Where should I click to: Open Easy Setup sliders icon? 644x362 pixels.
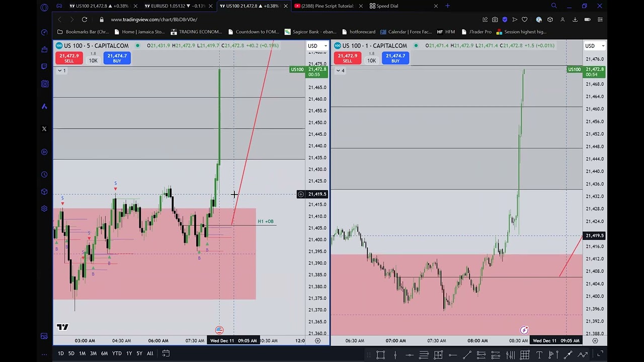tap(600, 20)
